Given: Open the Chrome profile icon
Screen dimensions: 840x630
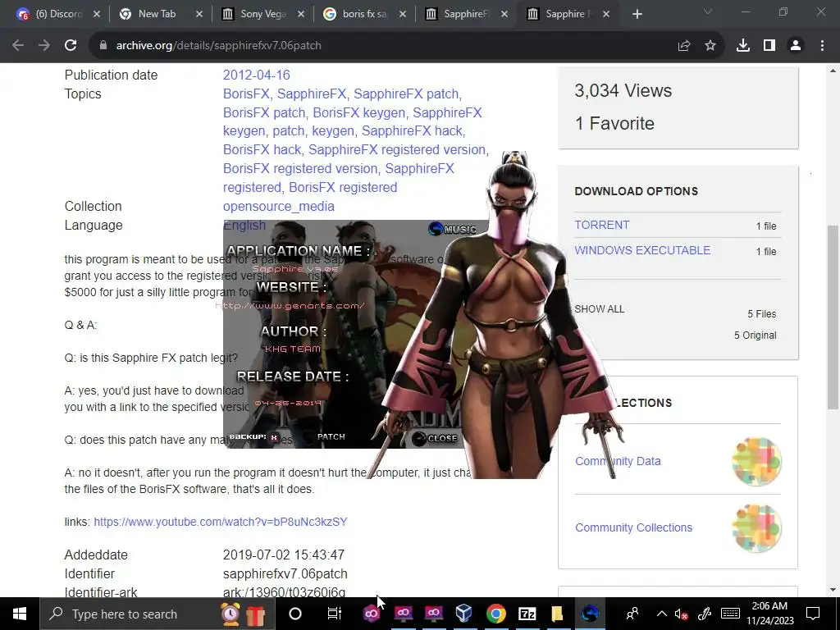Looking at the screenshot, I should tap(796, 46).
